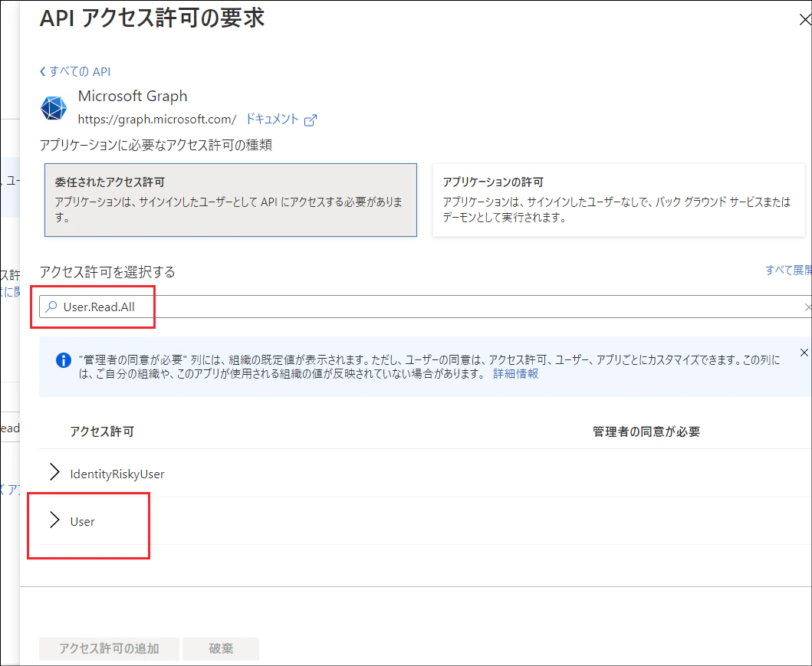The image size is (812, 666).
Task: Click the Microsoft Graph logo icon
Action: tap(52, 107)
